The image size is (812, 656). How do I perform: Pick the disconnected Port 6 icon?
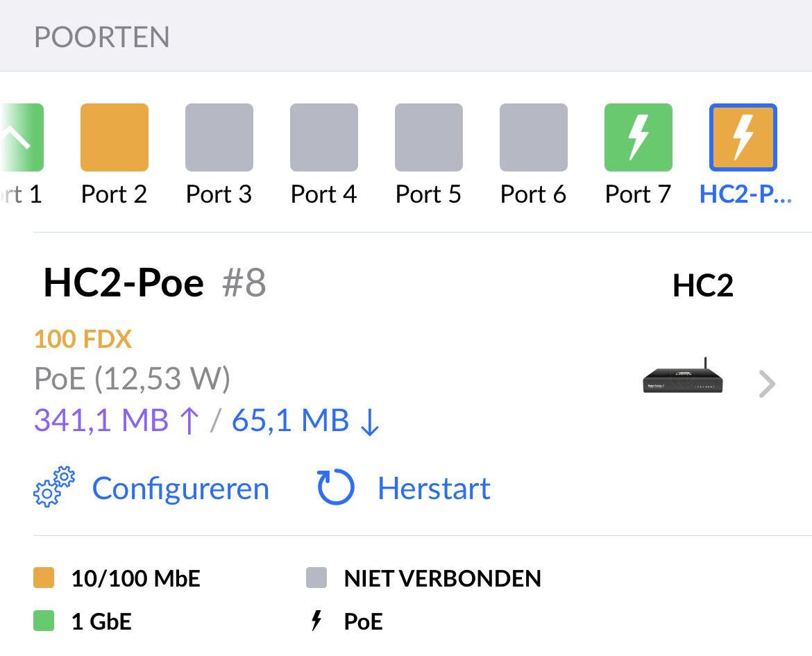(534, 137)
